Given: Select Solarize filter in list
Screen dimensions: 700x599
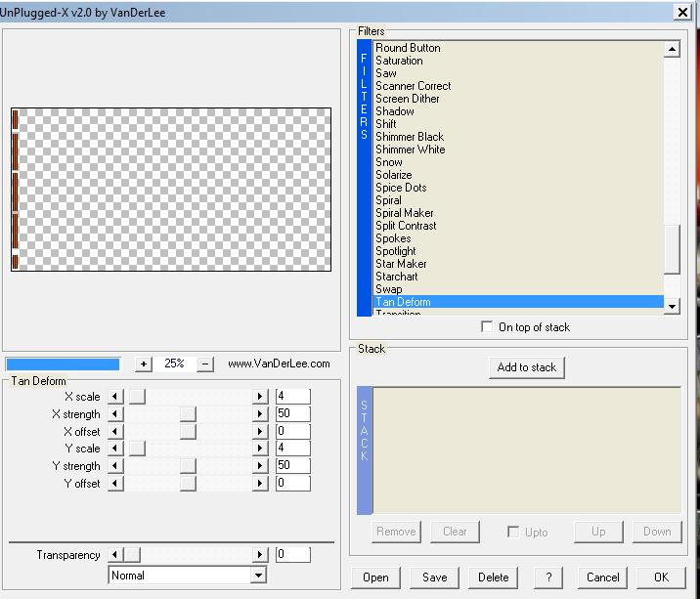Looking at the screenshot, I should click(393, 175).
